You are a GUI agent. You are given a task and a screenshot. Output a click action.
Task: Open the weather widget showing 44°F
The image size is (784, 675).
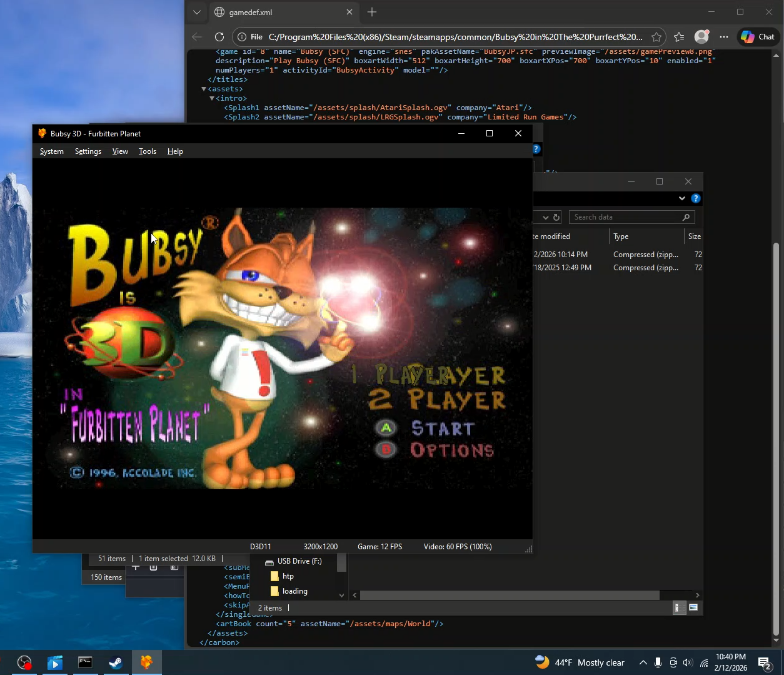coord(580,662)
